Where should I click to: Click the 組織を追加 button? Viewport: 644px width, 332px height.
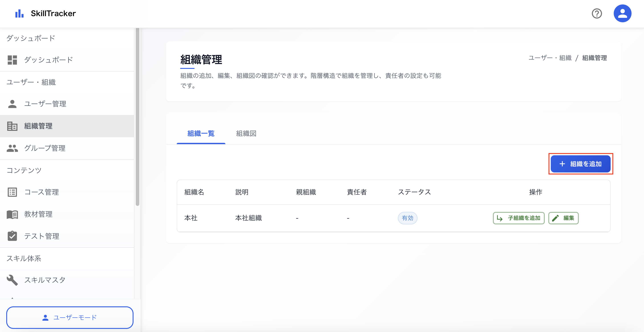tap(581, 164)
